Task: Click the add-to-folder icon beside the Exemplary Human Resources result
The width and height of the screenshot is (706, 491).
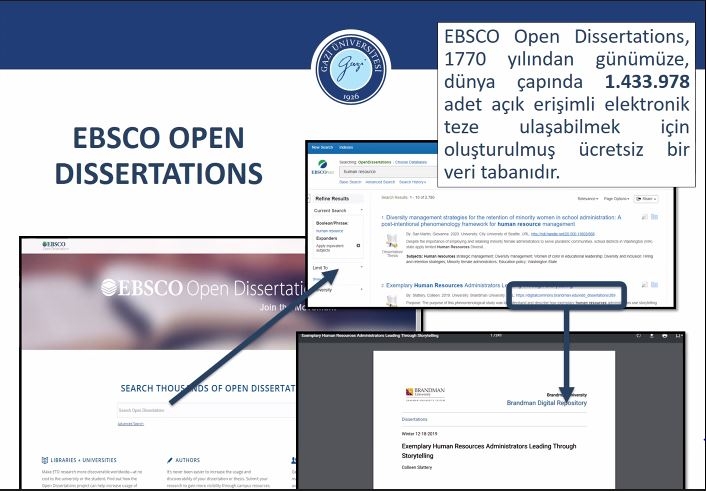Action: click(655, 285)
